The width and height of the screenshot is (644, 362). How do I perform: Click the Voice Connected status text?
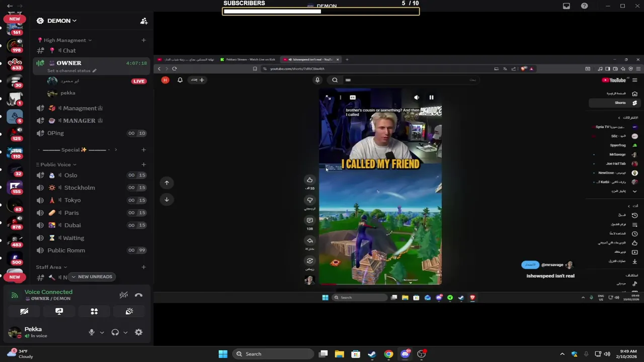pyautogui.click(x=48, y=292)
